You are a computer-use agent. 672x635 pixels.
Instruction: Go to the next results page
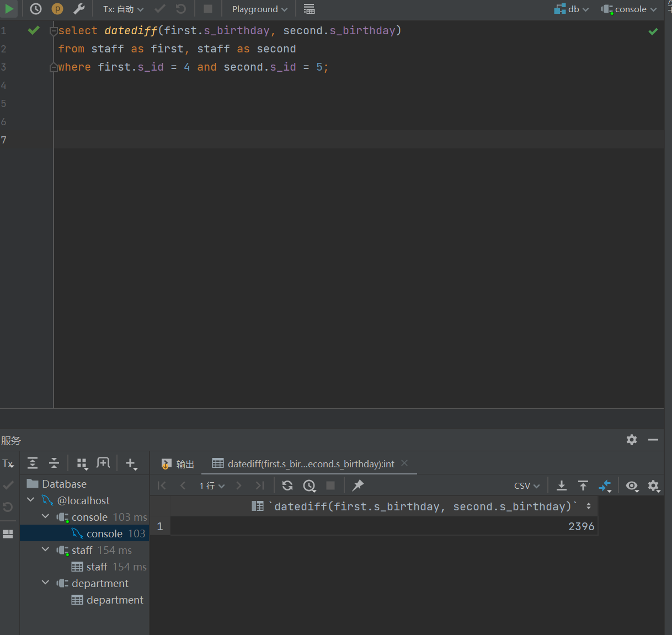coord(239,485)
